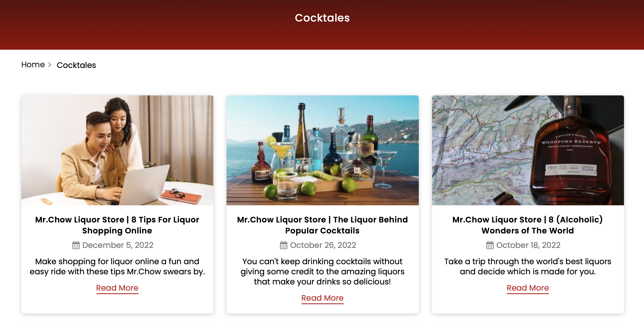The width and height of the screenshot is (644, 324).
Task: Read More on liquor shopping tips article
Action: (x=117, y=288)
